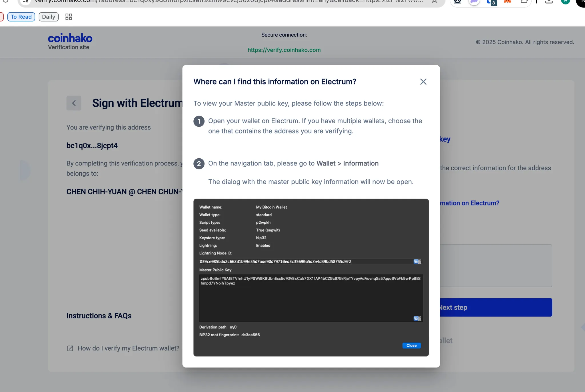Click the 'Wallet > Information' text in step 2
Screen dimensions: 585x392
point(348,163)
